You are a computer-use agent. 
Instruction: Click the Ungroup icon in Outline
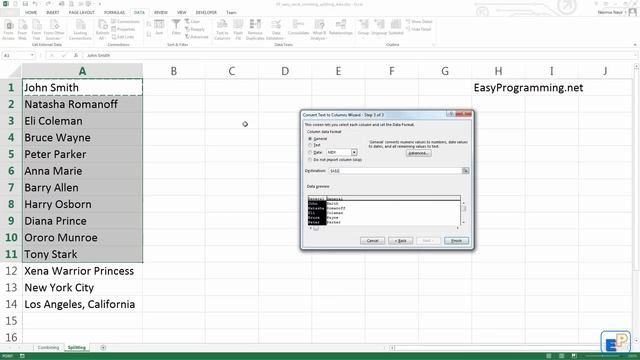click(379, 28)
